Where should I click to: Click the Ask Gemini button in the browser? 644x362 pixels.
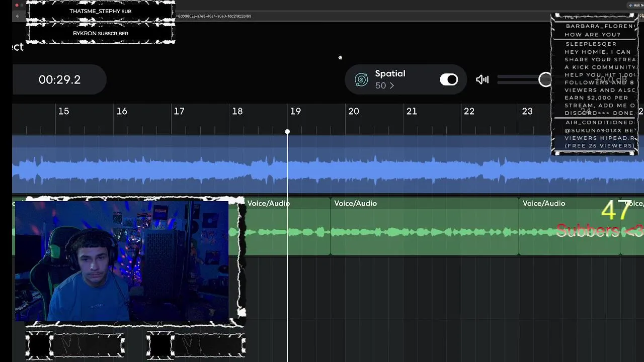(636, 5)
